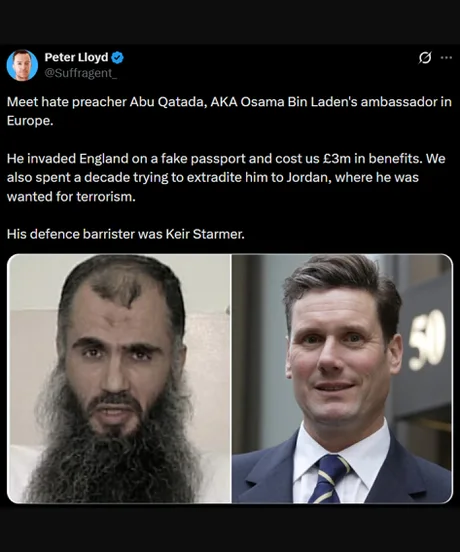Screen dimensions: 460x552
Task: Click the "wanted for terrorism." line
Action: pos(71,196)
